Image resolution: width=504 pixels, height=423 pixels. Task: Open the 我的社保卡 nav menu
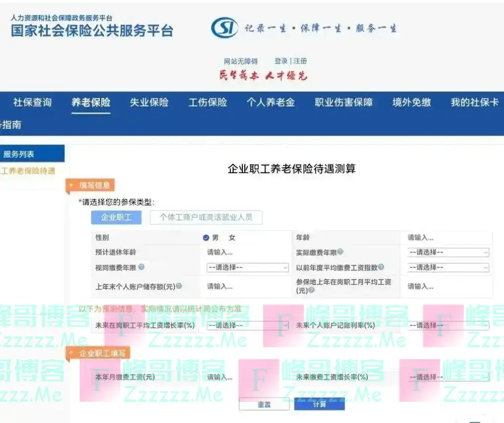click(x=475, y=103)
